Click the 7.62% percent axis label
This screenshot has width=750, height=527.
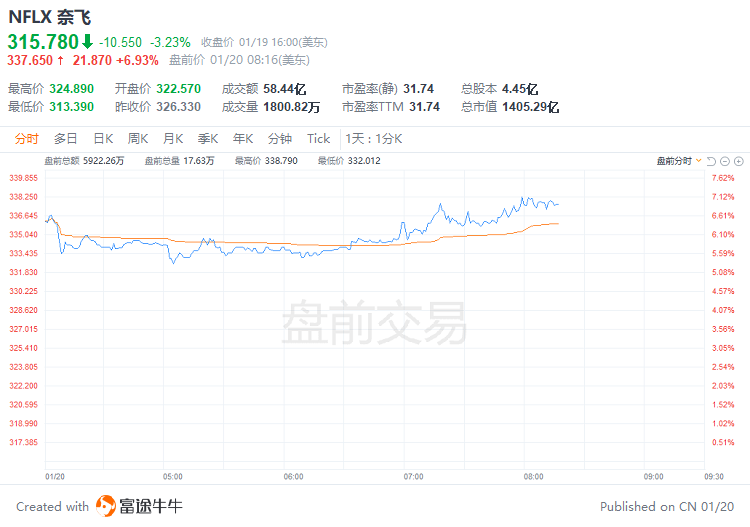(723, 178)
